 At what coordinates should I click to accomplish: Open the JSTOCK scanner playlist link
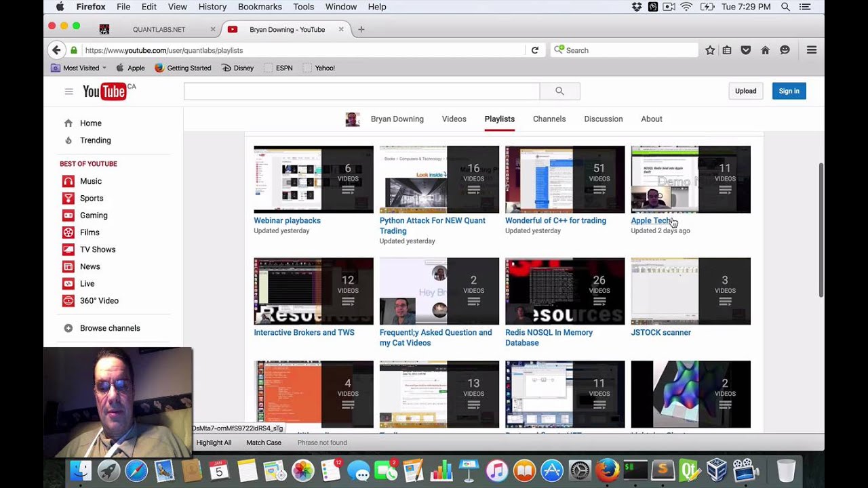pos(661,332)
